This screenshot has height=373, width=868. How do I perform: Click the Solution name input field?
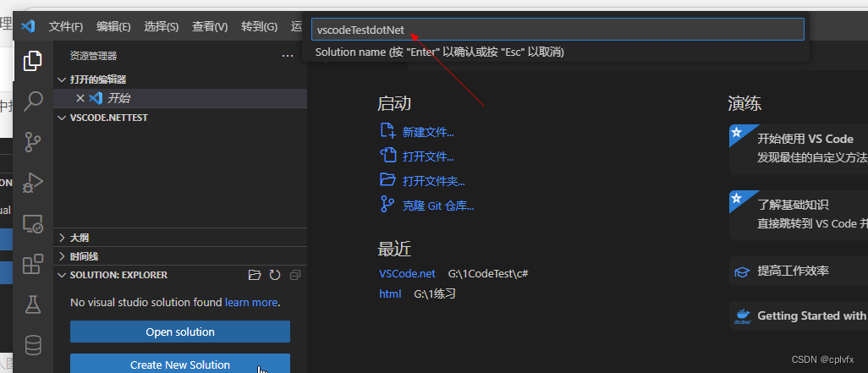(x=558, y=30)
